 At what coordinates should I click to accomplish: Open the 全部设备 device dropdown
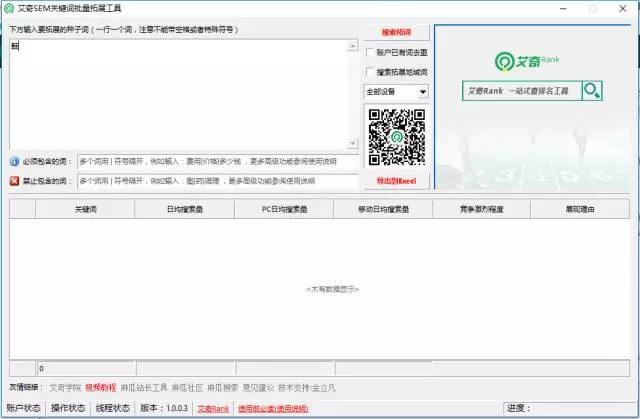click(396, 92)
